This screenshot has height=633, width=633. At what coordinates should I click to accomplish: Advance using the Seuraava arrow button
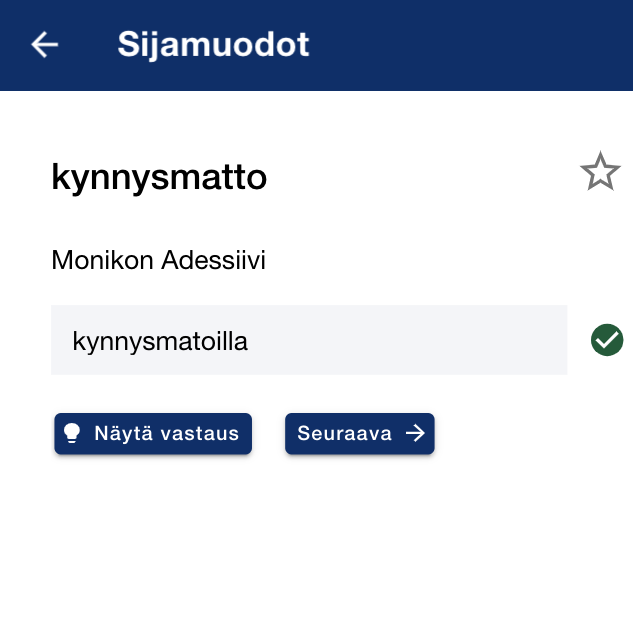point(359,433)
